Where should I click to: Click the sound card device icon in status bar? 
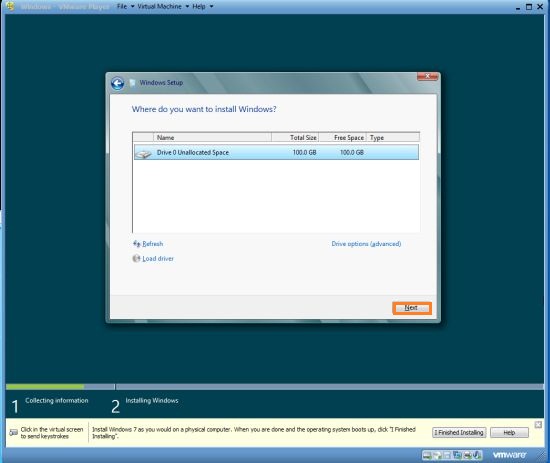476,455
